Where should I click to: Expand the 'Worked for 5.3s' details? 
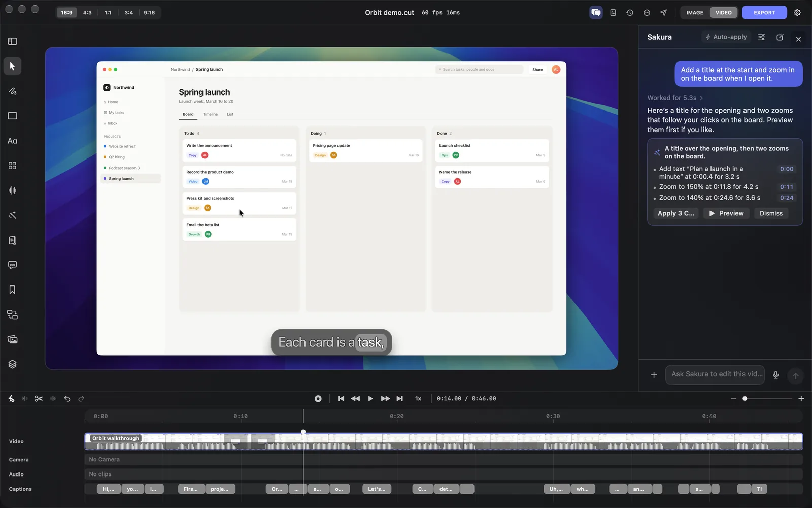(x=675, y=98)
